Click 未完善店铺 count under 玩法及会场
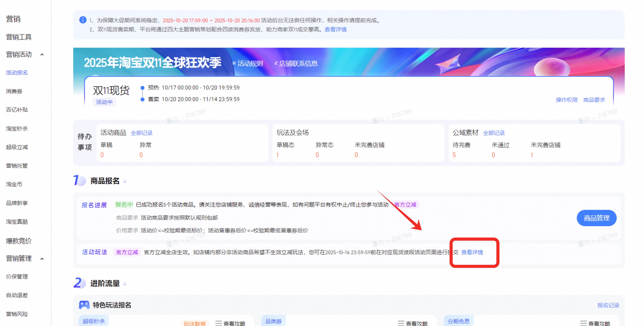Image resolution: width=644 pixels, height=326 pixels. tap(356, 155)
